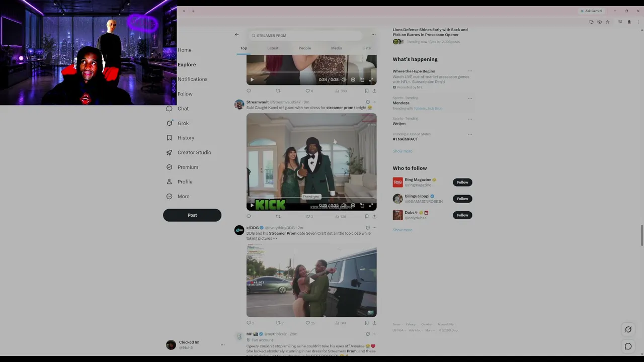Open settings gear on top video
Image resolution: width=644 pixels, height=362 pixels.
pos(353,79)
